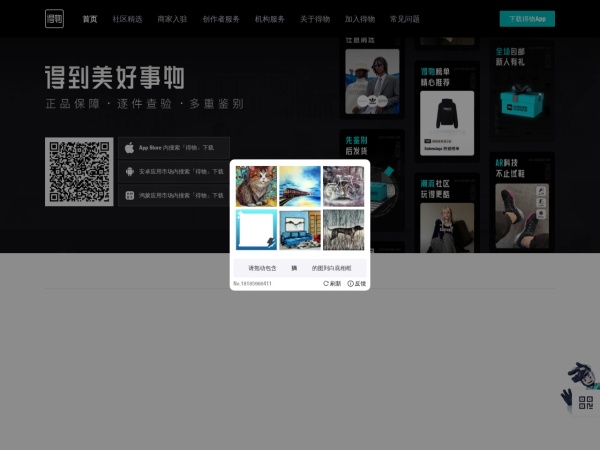Click the 得物 logo in header
The image size is (600, 450).
tap(54, 19)
